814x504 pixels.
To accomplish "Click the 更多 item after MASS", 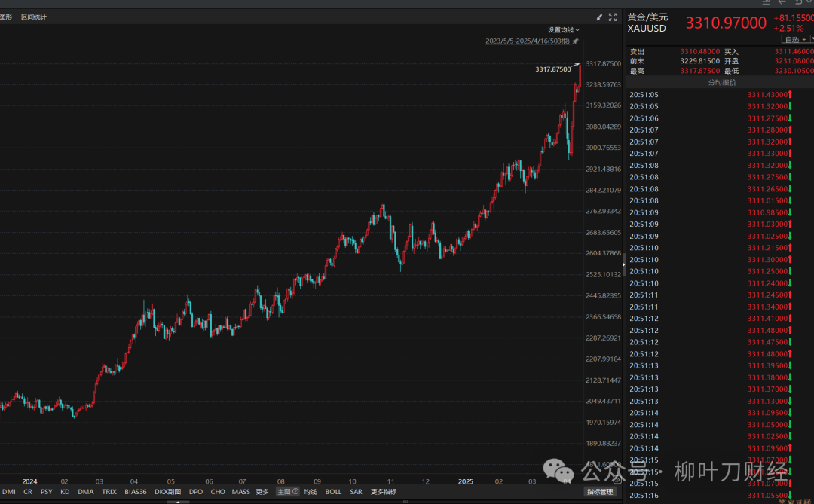I will (262, 492).
